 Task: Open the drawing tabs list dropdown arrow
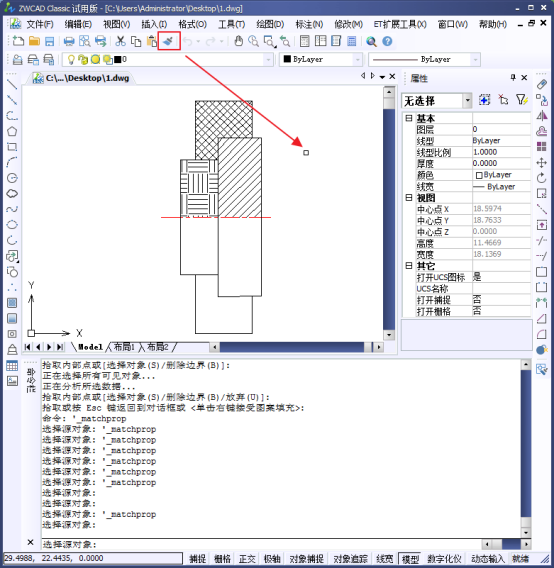pos(382,77)
